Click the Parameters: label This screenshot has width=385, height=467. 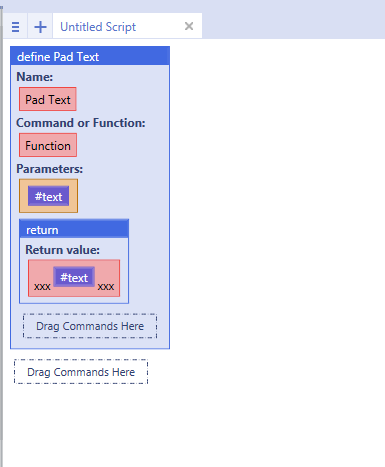click(x=49, y=169)
